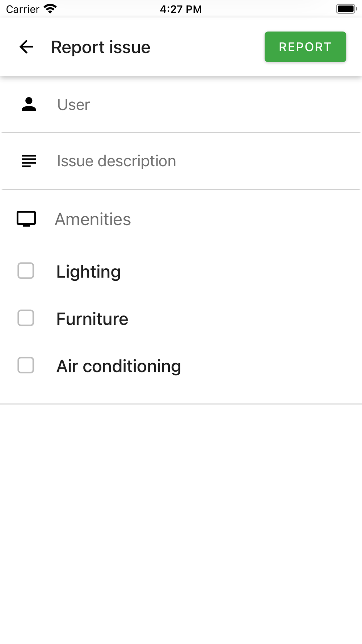Image resolution: width=362 pixels, height=644 pixels.
Task: Tap the Carrier text in status bar
Action: point(22,9)
